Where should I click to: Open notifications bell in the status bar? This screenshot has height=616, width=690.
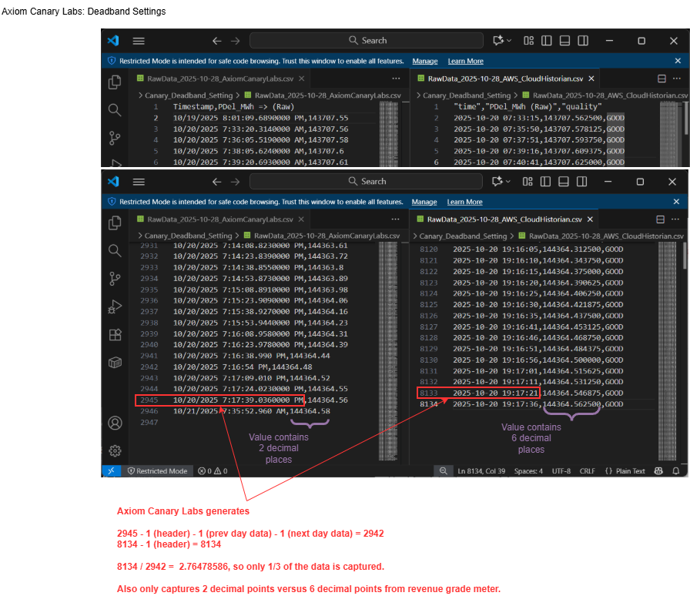point(676,470)
